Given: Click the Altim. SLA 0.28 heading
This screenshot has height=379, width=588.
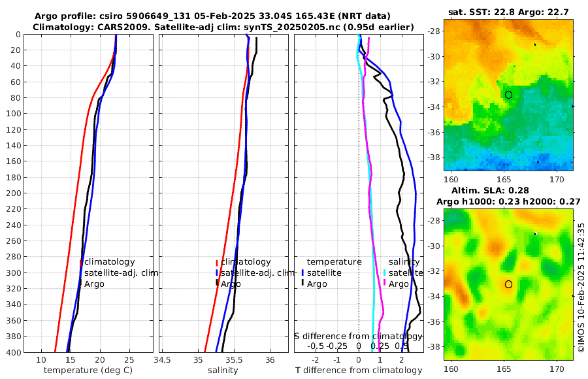Looking at the screenshot, I should (490, 191).
